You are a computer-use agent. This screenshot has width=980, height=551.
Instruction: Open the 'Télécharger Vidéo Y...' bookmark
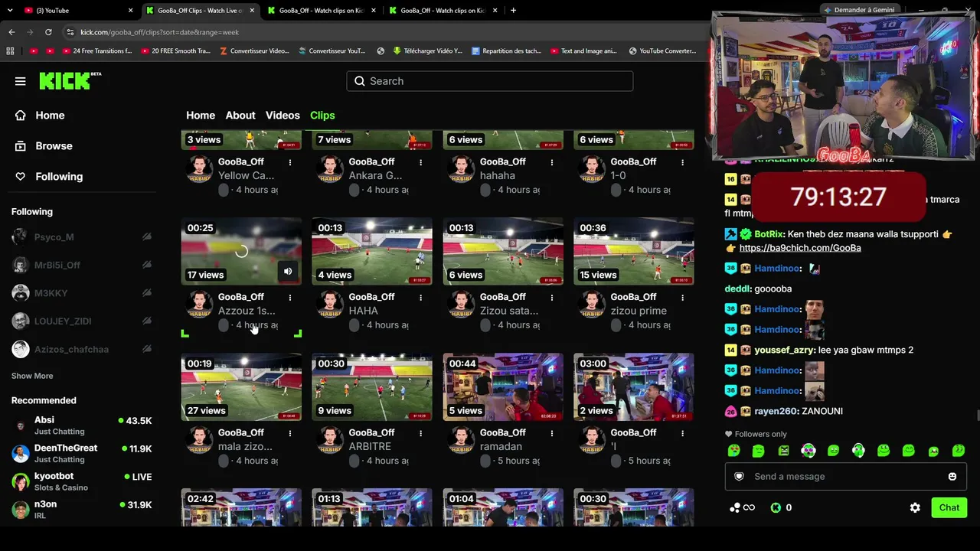click(x=428, y=51)
